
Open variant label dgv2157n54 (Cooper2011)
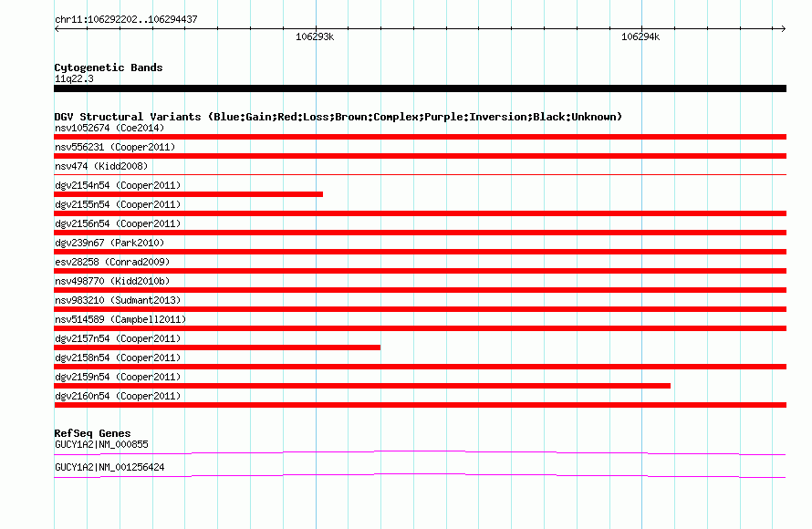pyautogui.click(x=118, y=338)
